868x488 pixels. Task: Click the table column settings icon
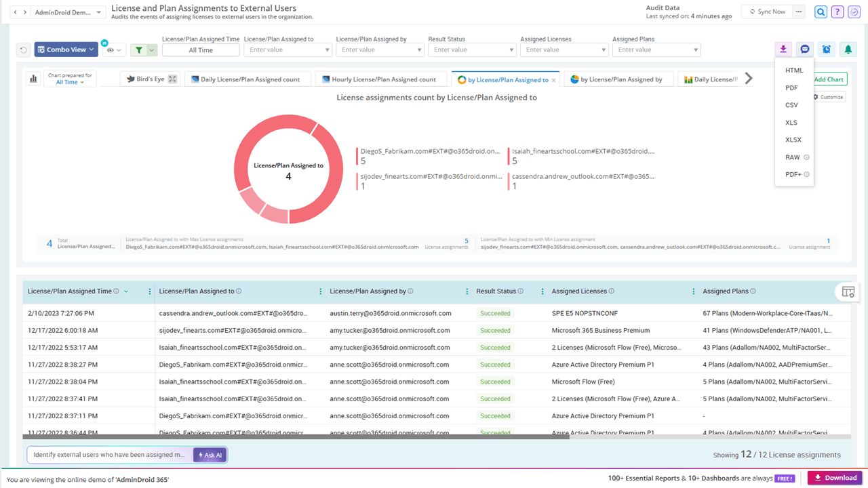click(x=848, y=292)
